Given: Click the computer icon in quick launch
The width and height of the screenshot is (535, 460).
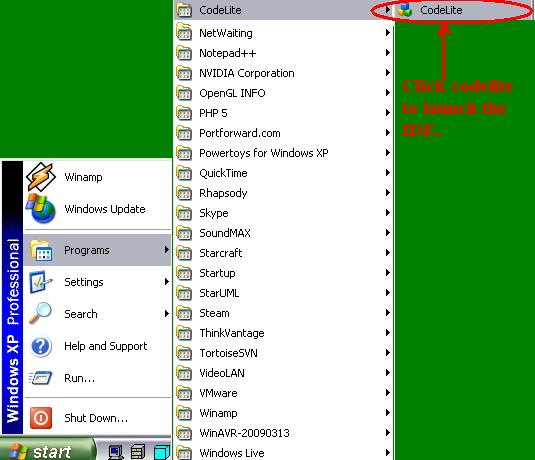Looking at the screenshot, I should click(x=116, y=452).
